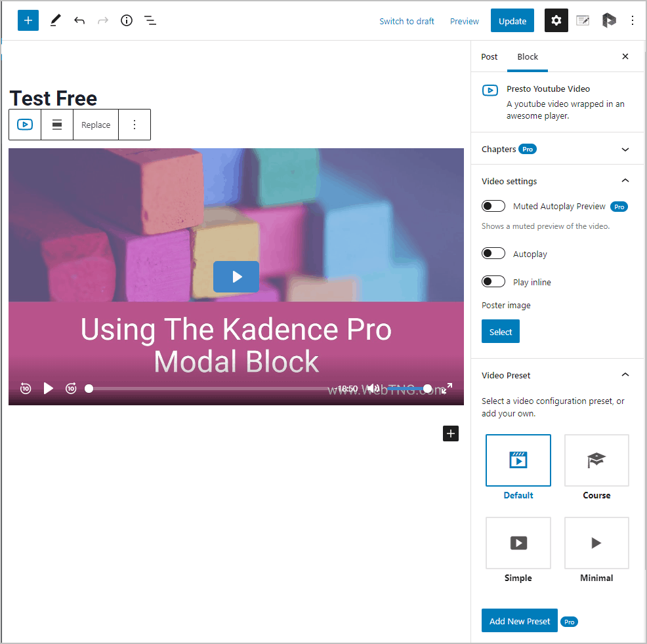Switch to the Post tab
Image resolution: width=647 pixels, height=644 pixels.
490,56
